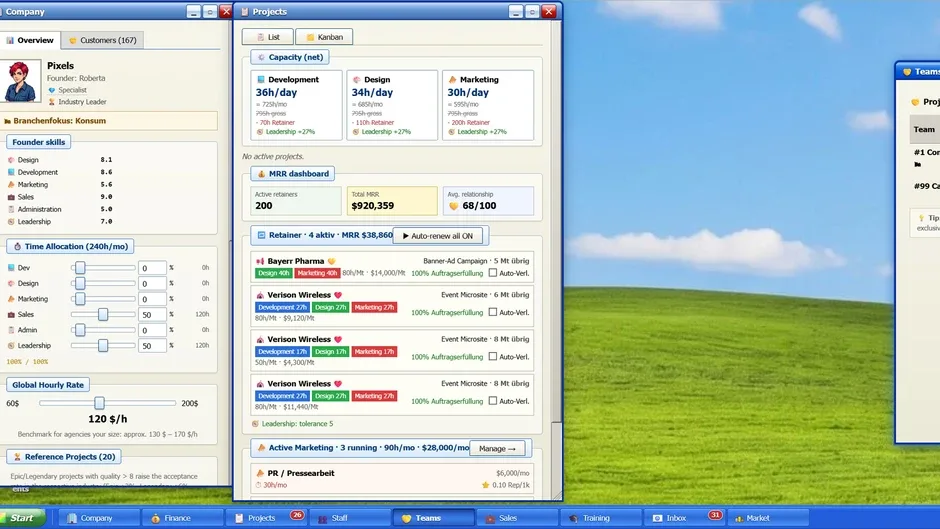This screenshot has width=940, height=529.
Task: Click the Auto-renew all ON button
Action: click(x=438, y=236)
